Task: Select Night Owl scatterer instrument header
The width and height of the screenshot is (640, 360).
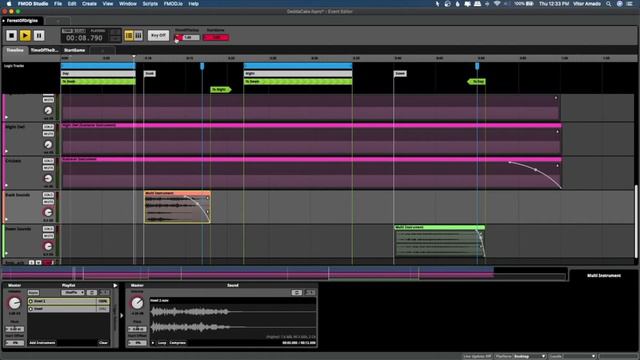Action: pos(311,125)
